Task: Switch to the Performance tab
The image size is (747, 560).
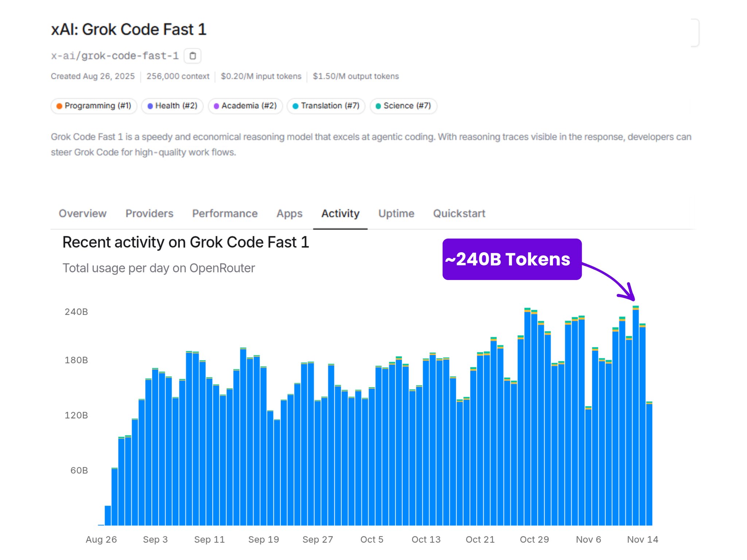Action: [225, 214]
